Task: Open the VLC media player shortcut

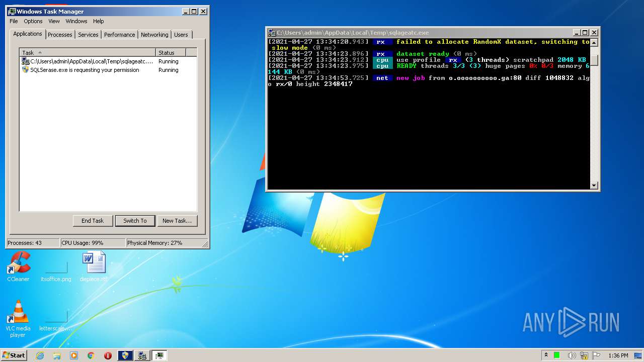Action: (18, 319)
